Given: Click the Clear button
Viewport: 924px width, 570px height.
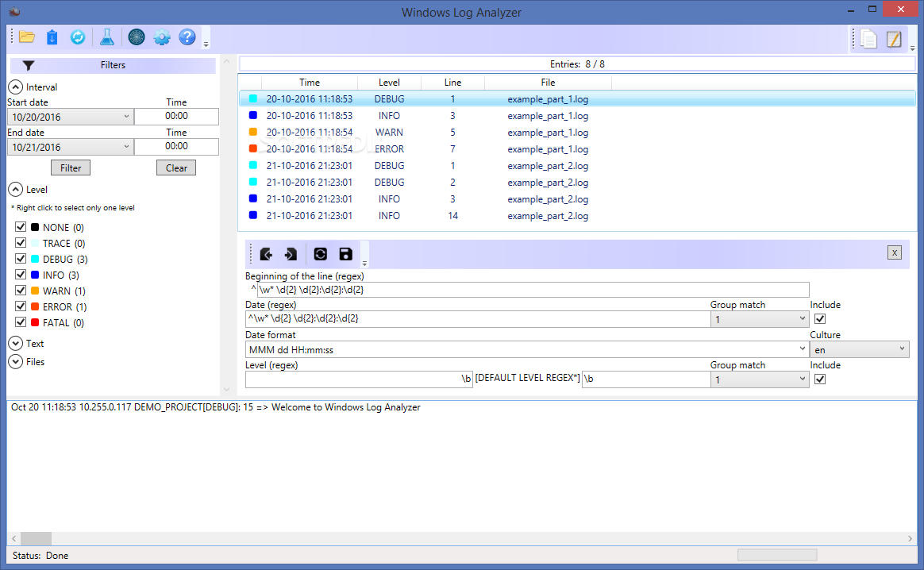Looking at the screenshot, I should point(176,168).
